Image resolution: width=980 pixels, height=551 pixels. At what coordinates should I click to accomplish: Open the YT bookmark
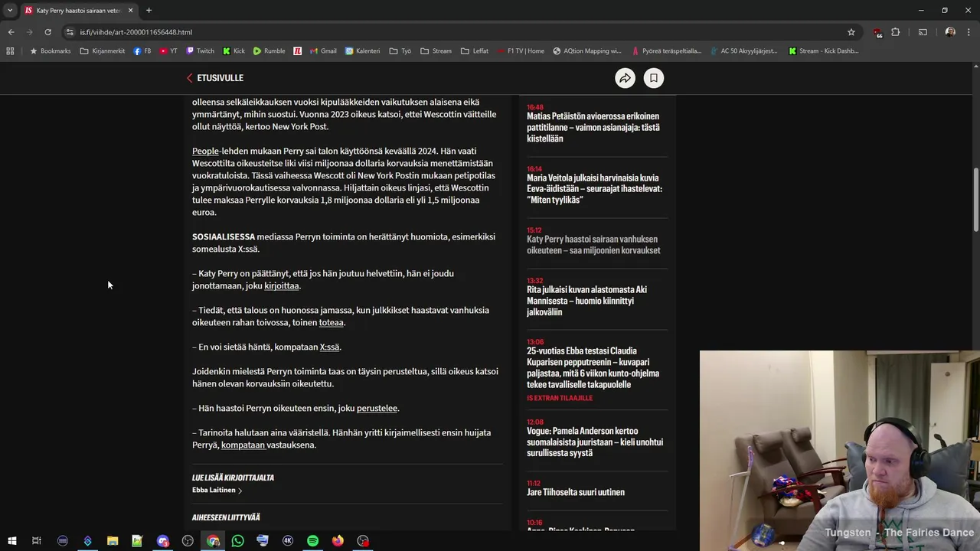(x=168, y=51)
